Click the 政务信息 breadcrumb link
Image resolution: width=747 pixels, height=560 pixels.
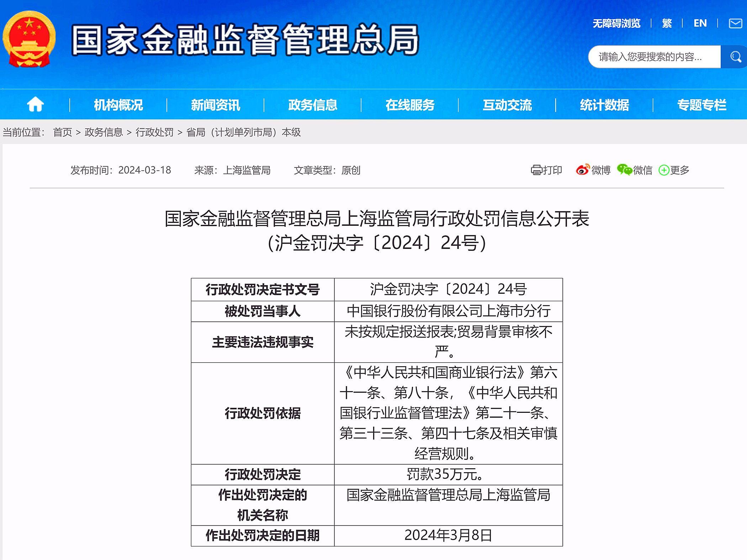click(104, 132)
